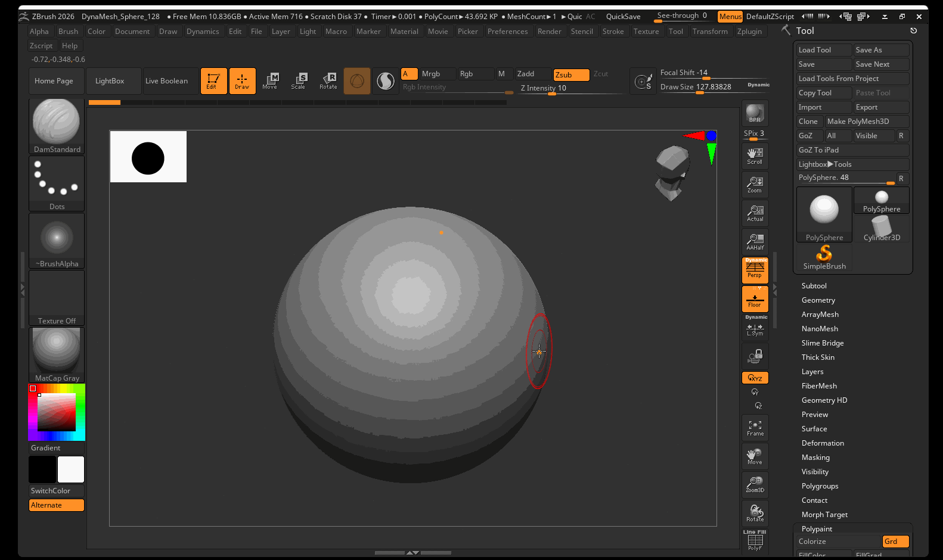Click the Frame view icon
This screenshot has height=560, width=943.
755,428
